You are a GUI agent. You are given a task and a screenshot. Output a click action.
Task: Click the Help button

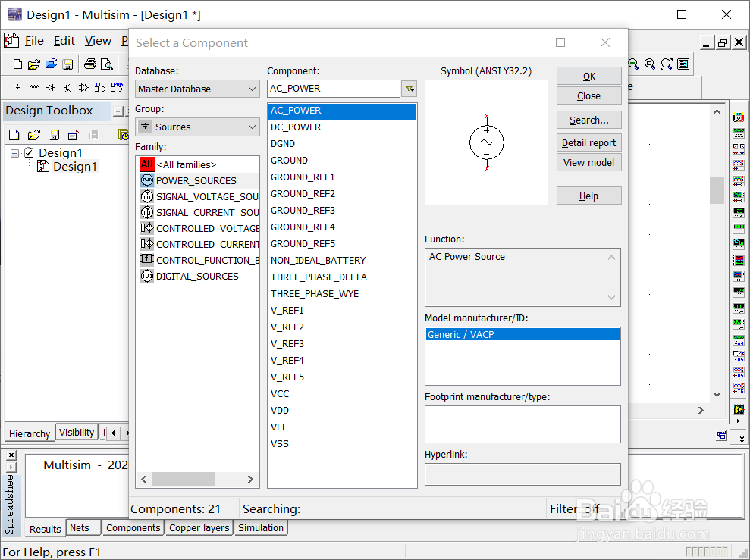pos(588,196)
